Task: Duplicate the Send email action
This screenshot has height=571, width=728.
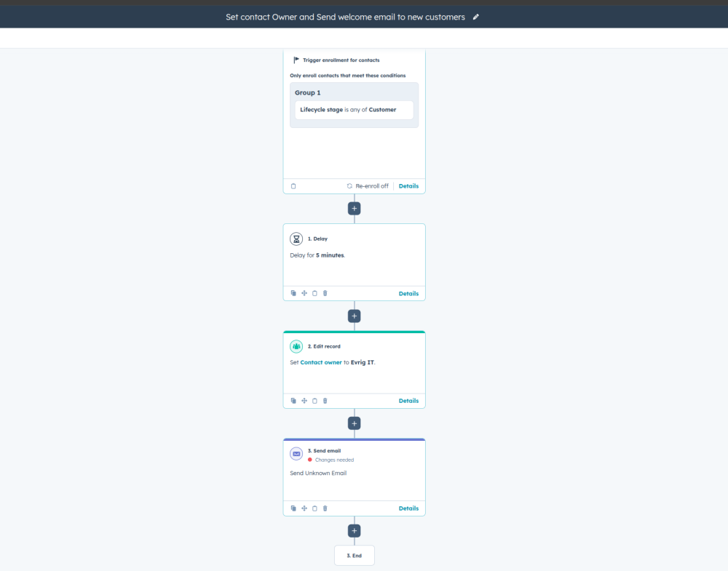Action: pyautogui.click(x=293, y=508)
